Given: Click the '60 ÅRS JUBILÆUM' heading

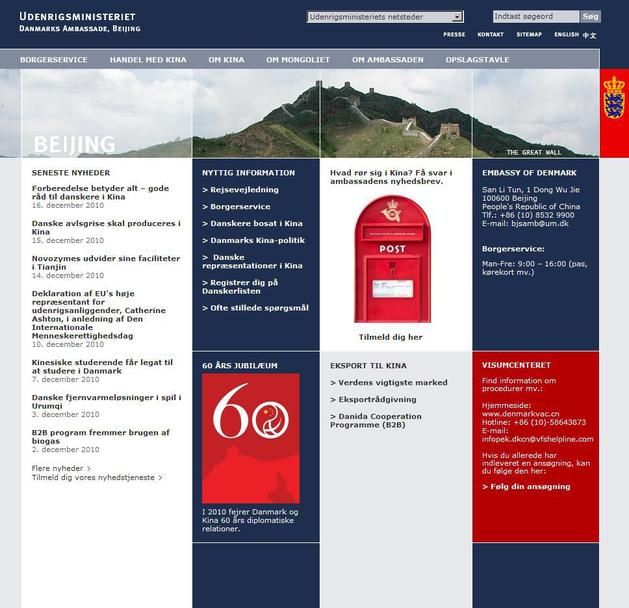Looking at the screenshot, I should coord(239,366).
